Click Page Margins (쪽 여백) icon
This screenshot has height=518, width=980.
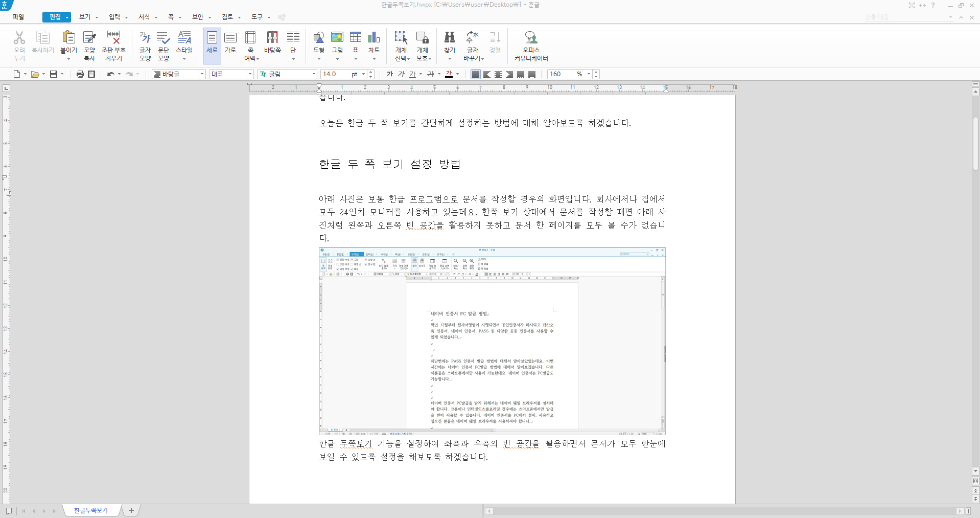[x=250, y=38]
